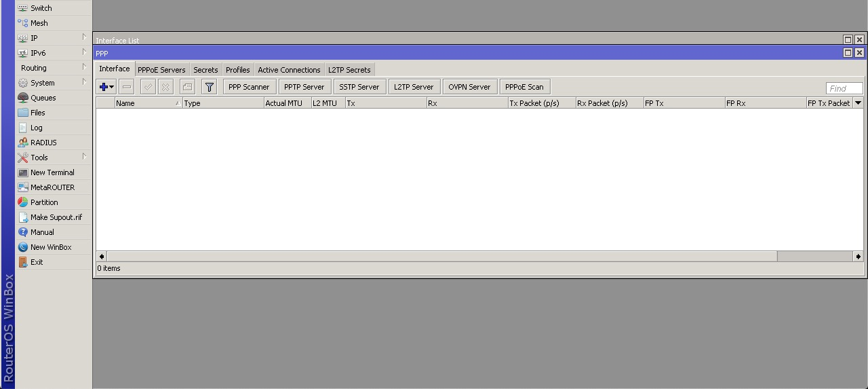Expand the IPv6 submenu arrow
The height and width of the screenshot is (389, 868).
(84, 52)
